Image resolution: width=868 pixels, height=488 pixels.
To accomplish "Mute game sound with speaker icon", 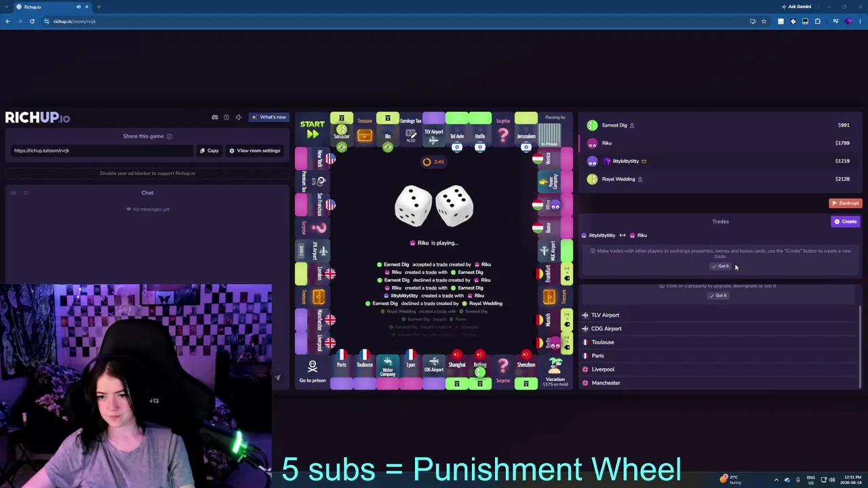I will (238, 117).
